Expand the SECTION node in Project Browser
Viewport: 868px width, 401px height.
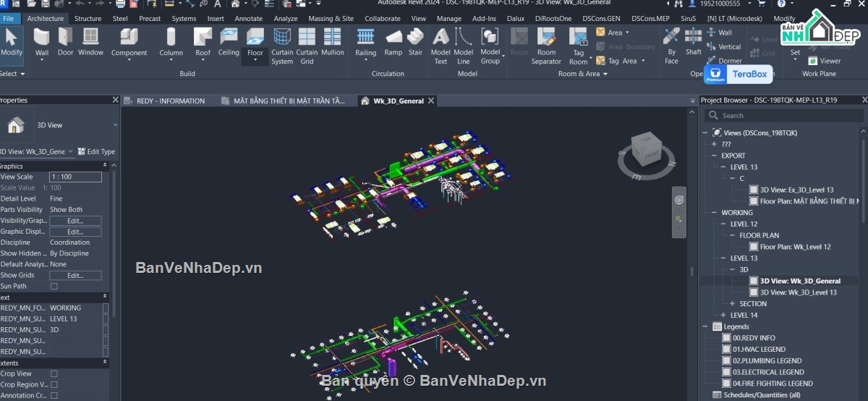pyautogui.click(x=733, y=304)
